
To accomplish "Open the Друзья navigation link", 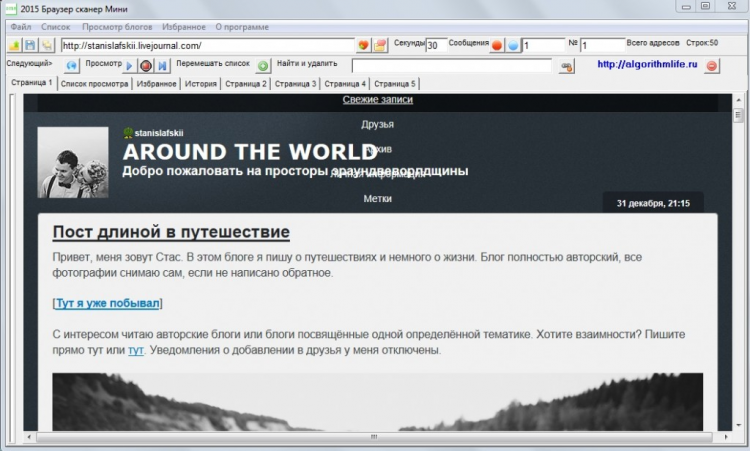I will click(377, 124).
